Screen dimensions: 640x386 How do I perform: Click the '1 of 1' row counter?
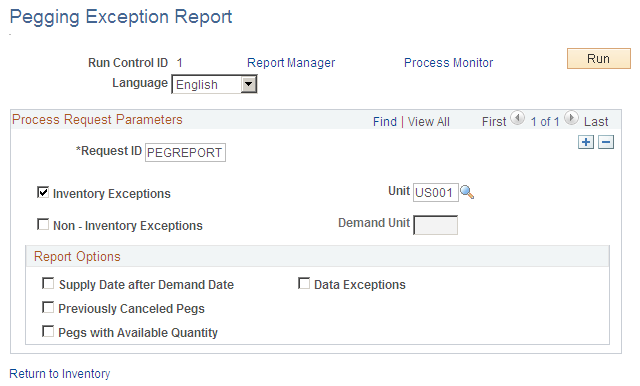point(544,122)
